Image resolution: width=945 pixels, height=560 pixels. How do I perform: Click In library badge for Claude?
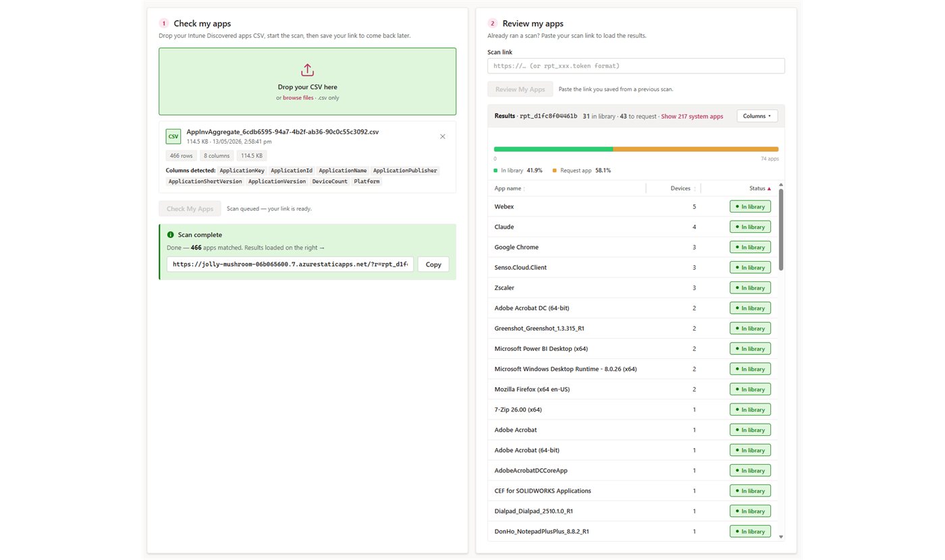(750, 227)
